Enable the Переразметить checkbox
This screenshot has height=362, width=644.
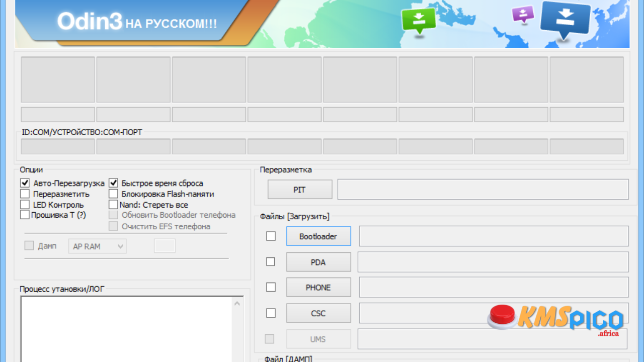[x=25, y=194]
